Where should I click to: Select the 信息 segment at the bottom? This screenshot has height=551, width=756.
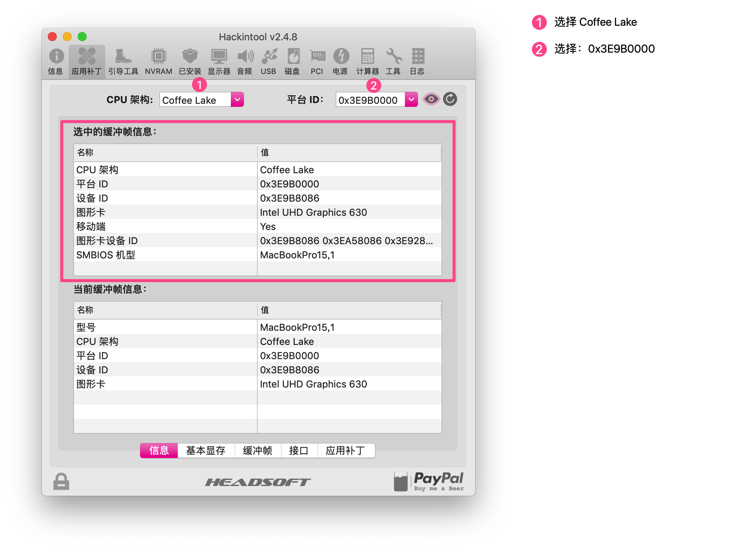(x=159, y=451)
